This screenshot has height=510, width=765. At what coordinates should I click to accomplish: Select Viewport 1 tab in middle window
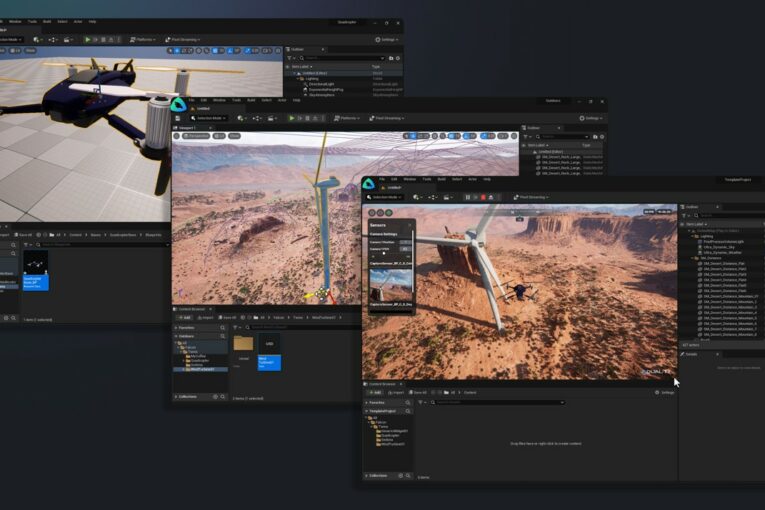190,128
